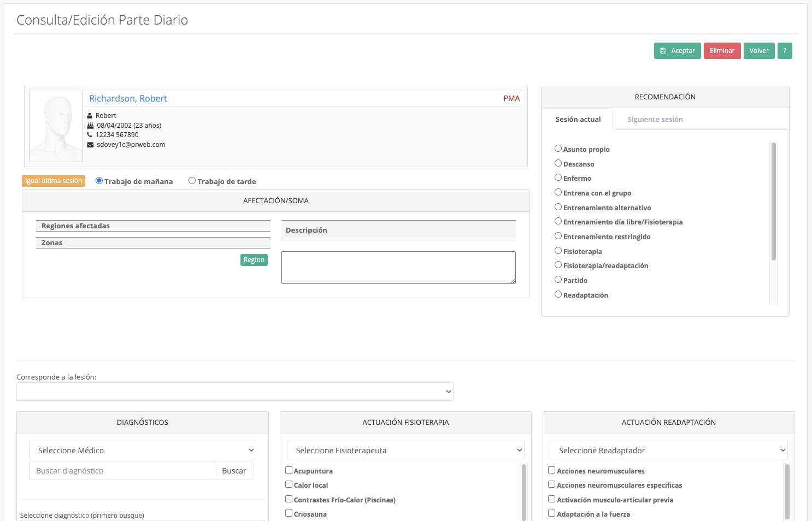This screenshot has width=812, height=521.
Task: Click the green Region button
Action: coord(254,260)
